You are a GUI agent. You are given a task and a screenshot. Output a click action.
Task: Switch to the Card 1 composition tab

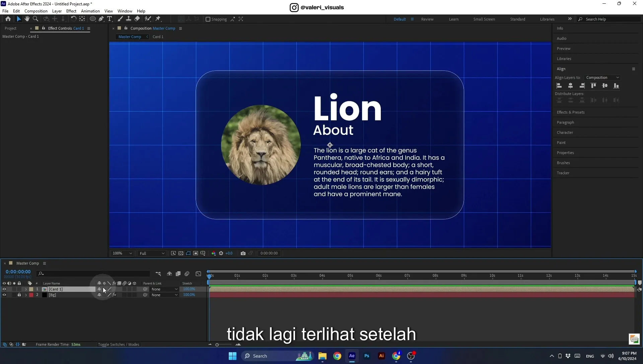(x=158, y=37)
